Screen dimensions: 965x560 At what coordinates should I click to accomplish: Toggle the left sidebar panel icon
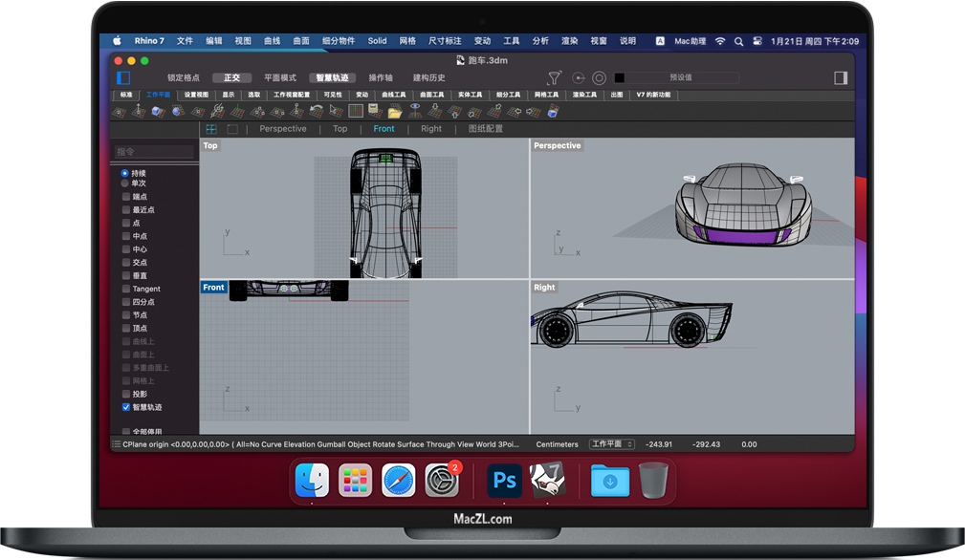coord(123,77)
